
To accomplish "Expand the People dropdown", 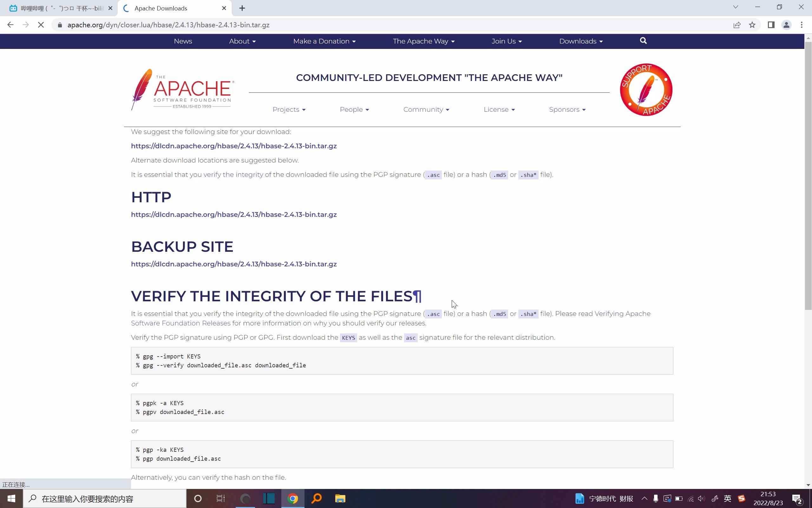I will point(354,110).
